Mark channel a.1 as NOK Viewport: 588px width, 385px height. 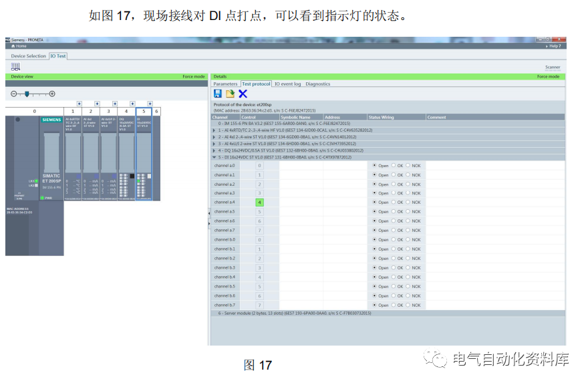[408, 174]
